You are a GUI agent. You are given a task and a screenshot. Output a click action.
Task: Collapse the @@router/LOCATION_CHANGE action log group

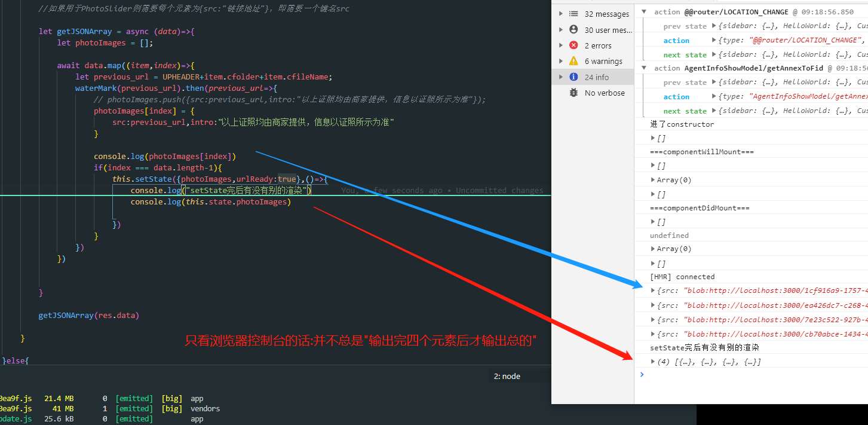click(643, 12)
